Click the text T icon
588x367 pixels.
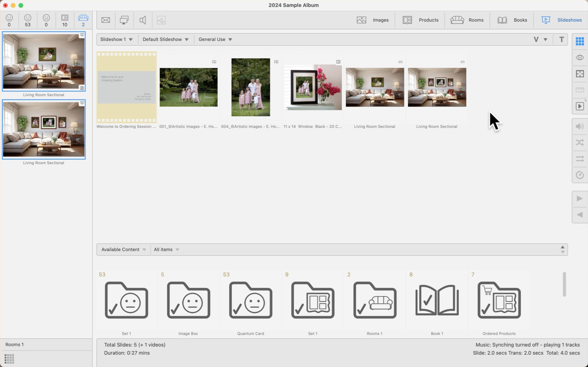click(x=561, y=39)
